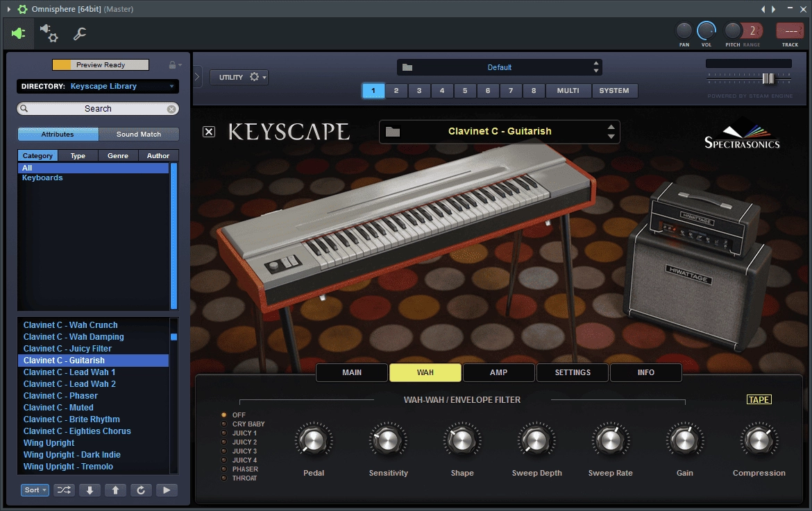Click the Search input field
812x511 pixels.
[x=98, y=109]
